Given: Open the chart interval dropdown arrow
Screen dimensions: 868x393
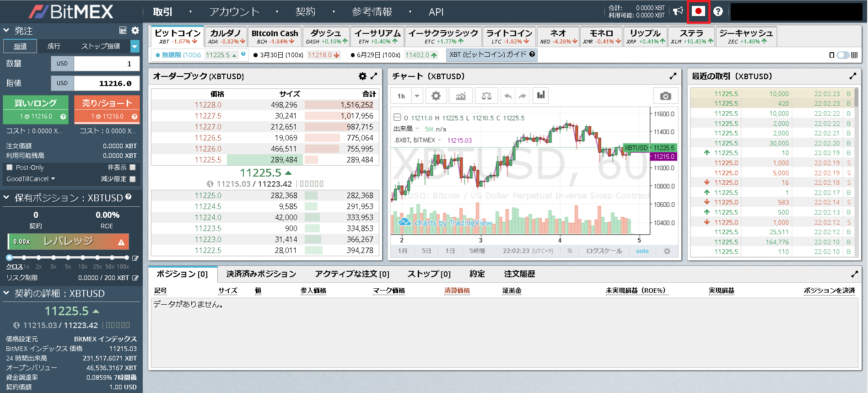Looking at the screenshot, I should 417,96.
